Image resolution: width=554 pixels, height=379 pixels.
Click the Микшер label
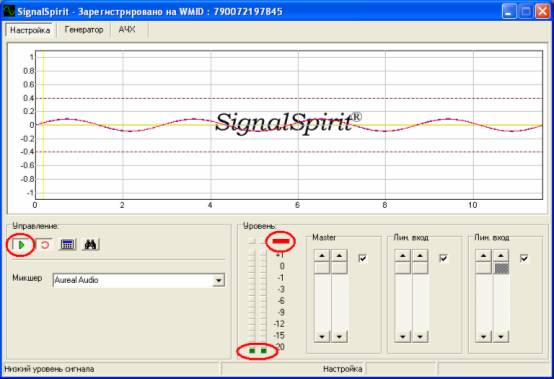tap(27, 278)
